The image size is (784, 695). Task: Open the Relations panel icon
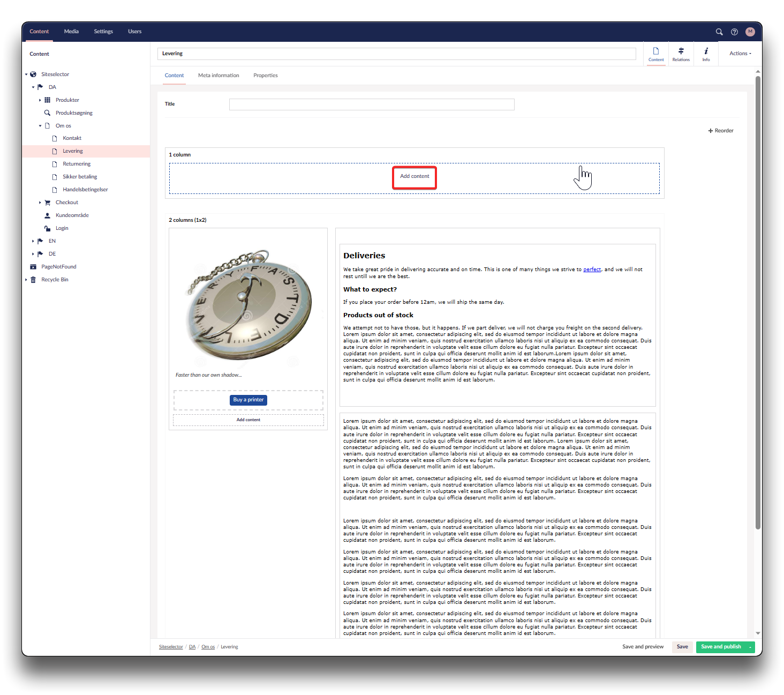pos(681,54)
